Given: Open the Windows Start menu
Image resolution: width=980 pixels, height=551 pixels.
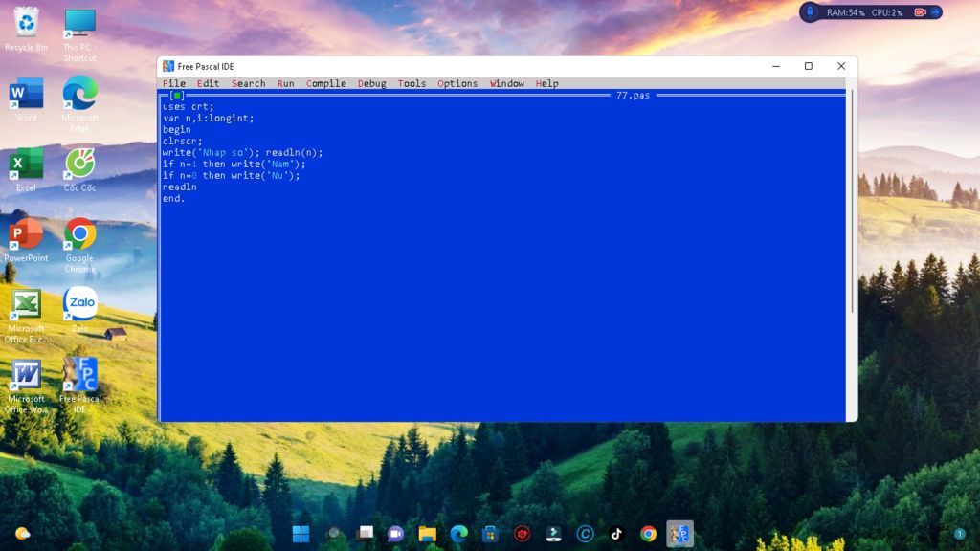Looking at the screenshot, I should click(301, 534).
